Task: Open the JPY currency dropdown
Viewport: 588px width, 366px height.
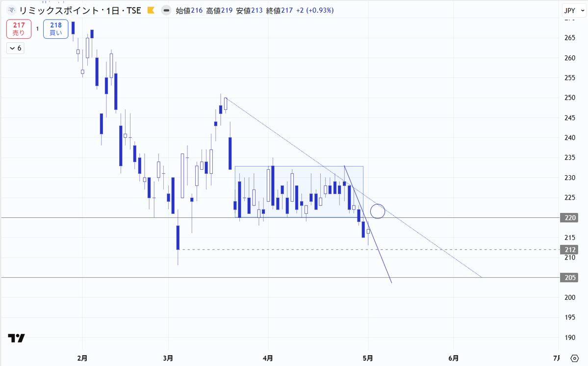Action: [574, 10]
